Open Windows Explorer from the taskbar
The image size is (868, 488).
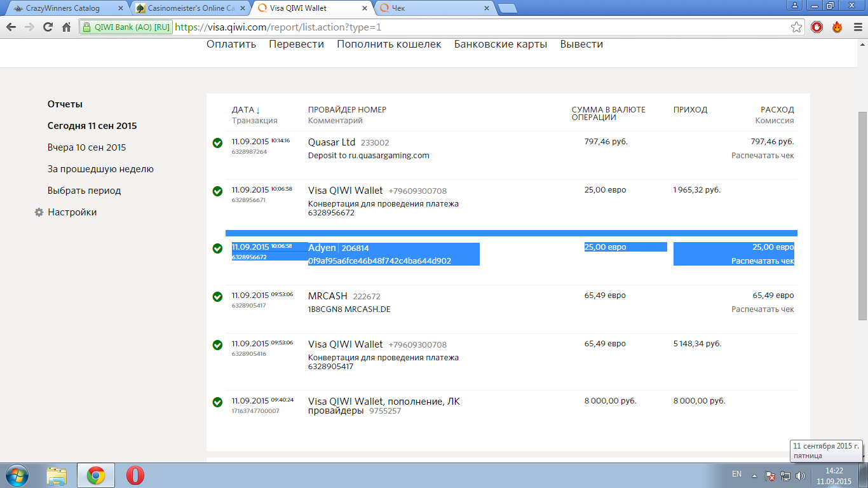(x=57, y=475)
